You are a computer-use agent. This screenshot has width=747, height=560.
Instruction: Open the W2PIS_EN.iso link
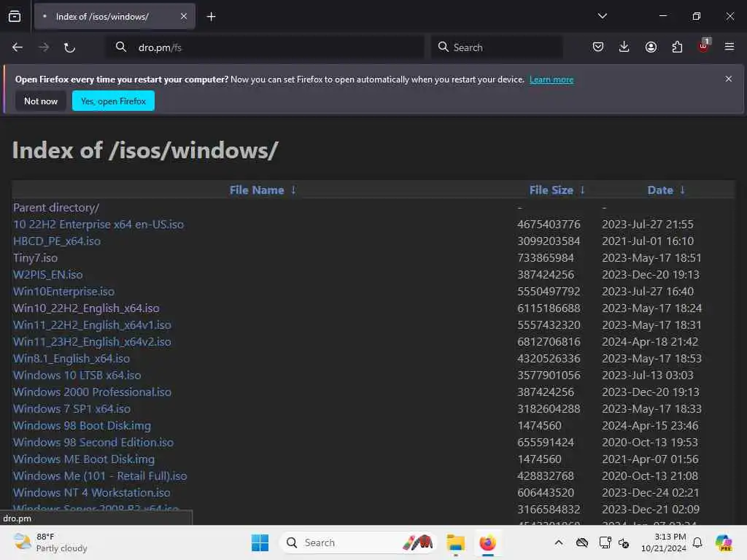[x=48, y=275]
